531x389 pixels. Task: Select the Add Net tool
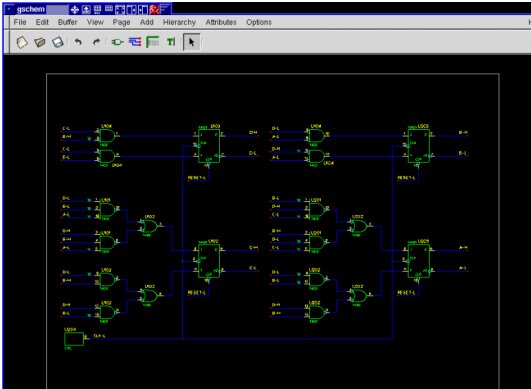tap(135, 42)
